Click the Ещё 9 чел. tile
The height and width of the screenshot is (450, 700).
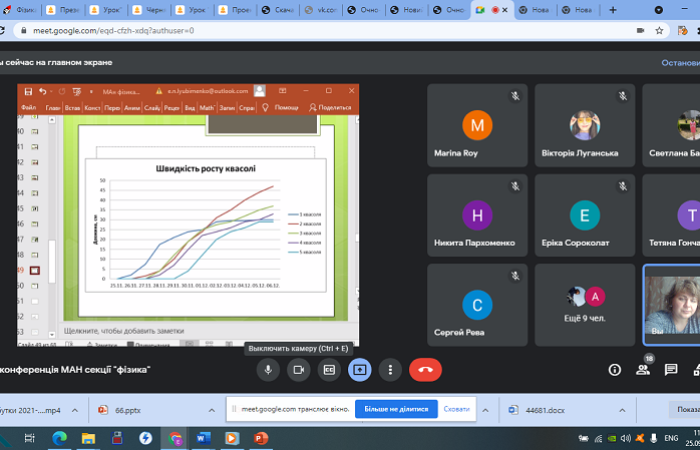[x=584, y=303]
